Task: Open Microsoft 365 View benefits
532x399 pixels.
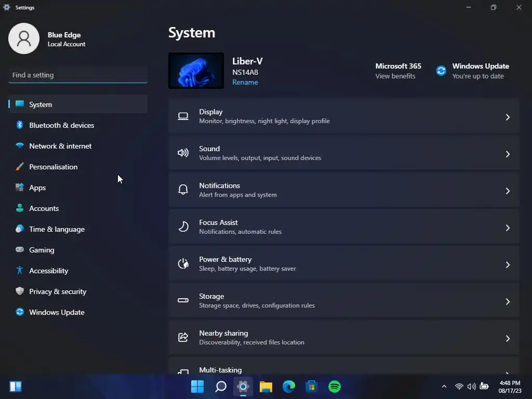Action: [398, 71]
